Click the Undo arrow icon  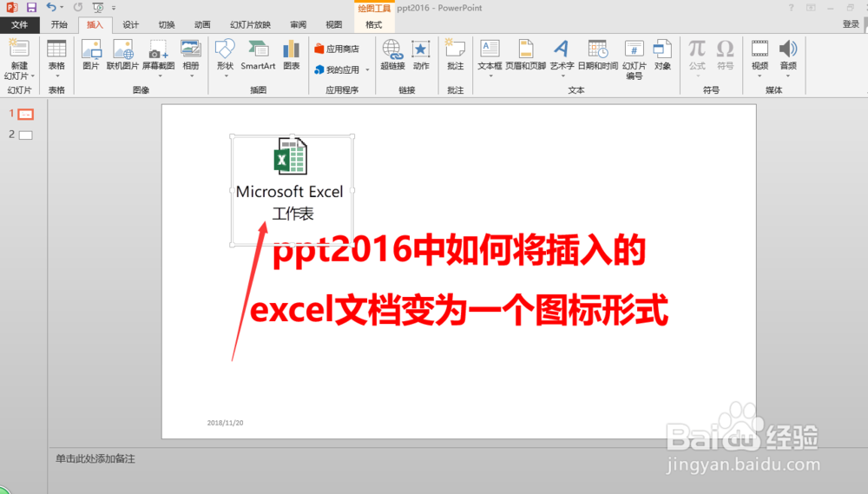[51, 7]
